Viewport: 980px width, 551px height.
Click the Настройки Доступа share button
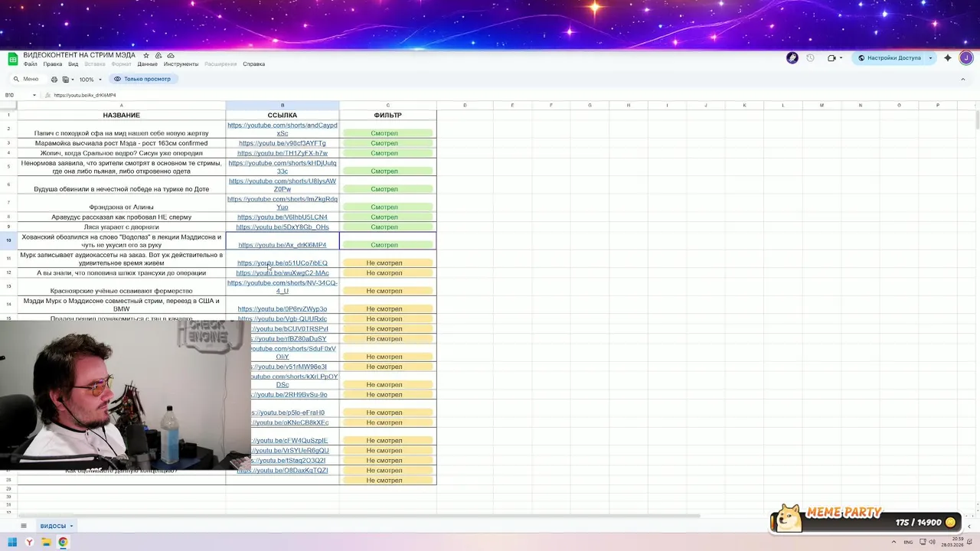coord(890,57)
